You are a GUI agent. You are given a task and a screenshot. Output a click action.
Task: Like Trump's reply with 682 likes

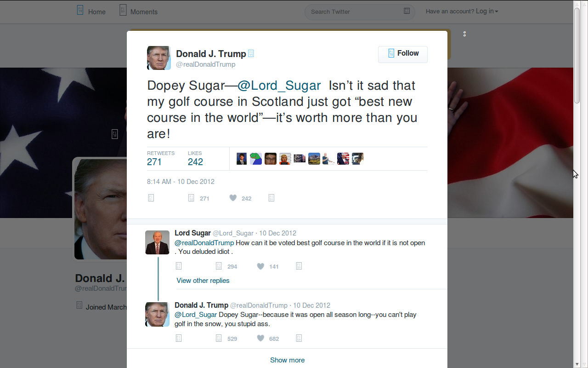[x=260, y=338]
